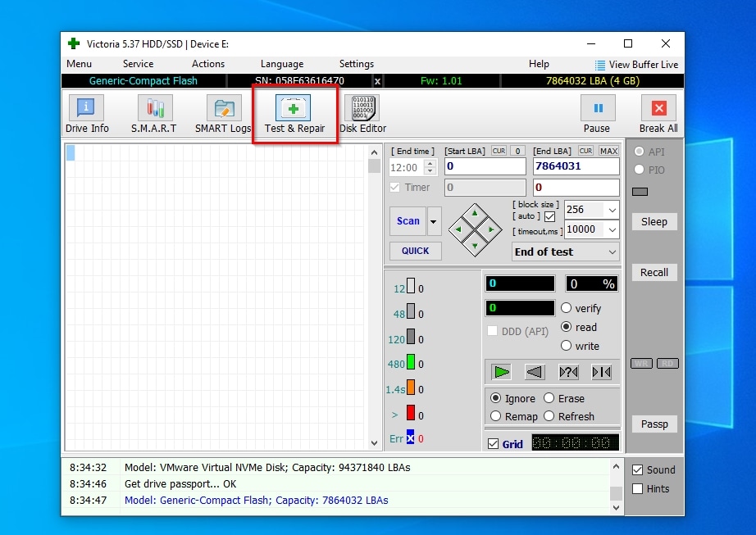This screenshot has height=535, width=756.
Task: Click the Passp button
Action: [x=654, y=424]
